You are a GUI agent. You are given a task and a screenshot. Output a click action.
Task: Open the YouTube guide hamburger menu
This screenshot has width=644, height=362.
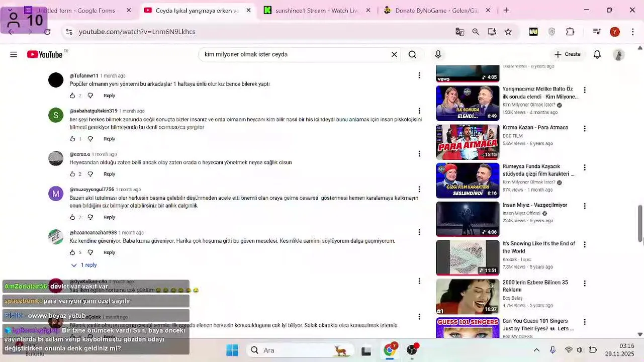14,54
